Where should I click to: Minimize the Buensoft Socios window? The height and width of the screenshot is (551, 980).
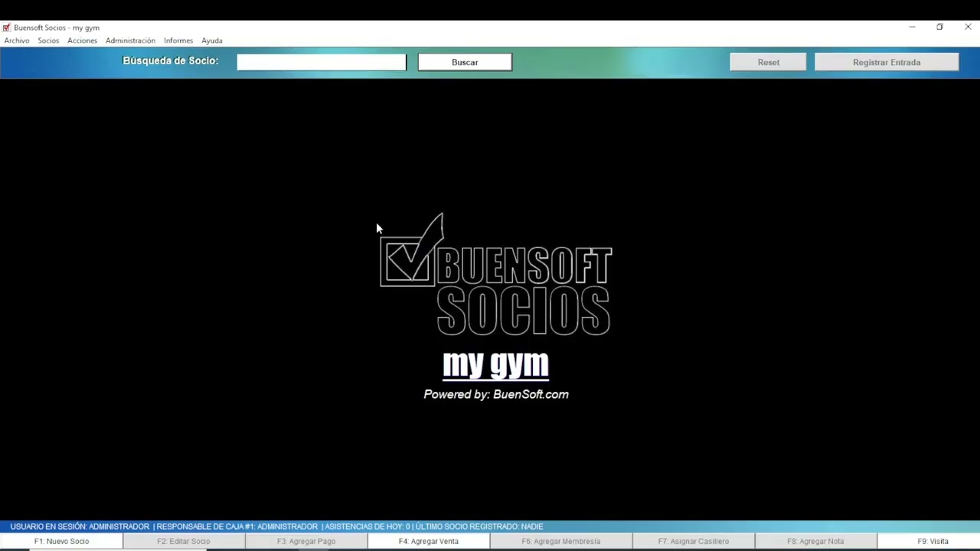912,27
